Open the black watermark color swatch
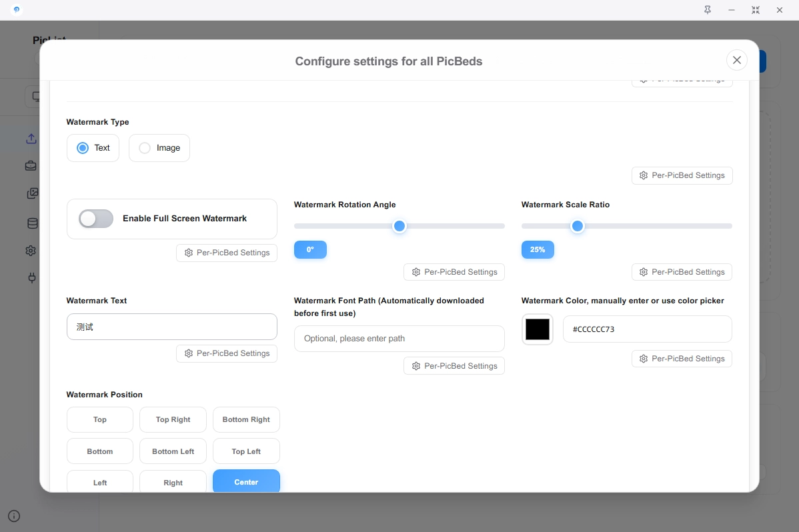 click(x=538, y=329)
